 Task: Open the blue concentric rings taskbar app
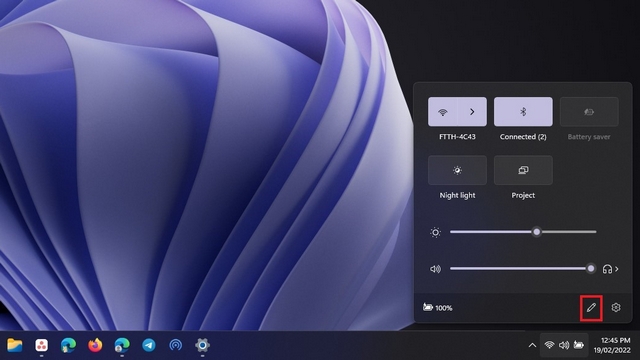pos(176,345)
